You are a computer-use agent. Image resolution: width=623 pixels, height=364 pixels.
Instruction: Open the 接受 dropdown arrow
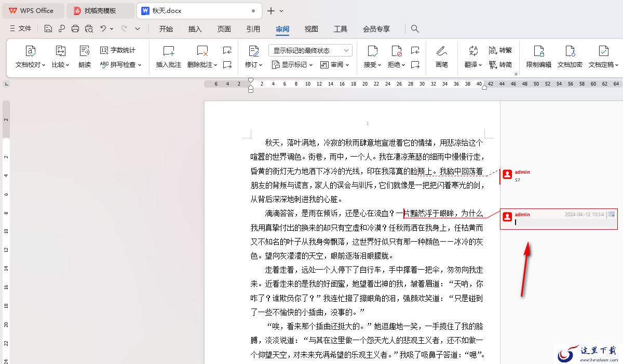pos(380,65)
